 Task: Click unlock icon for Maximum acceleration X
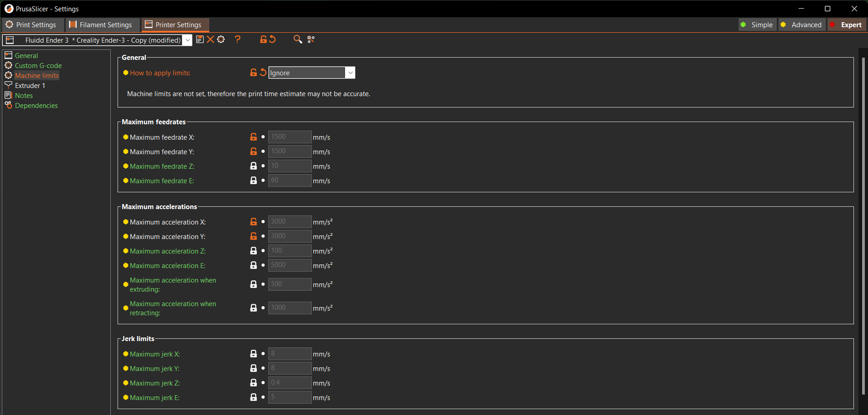253,222
